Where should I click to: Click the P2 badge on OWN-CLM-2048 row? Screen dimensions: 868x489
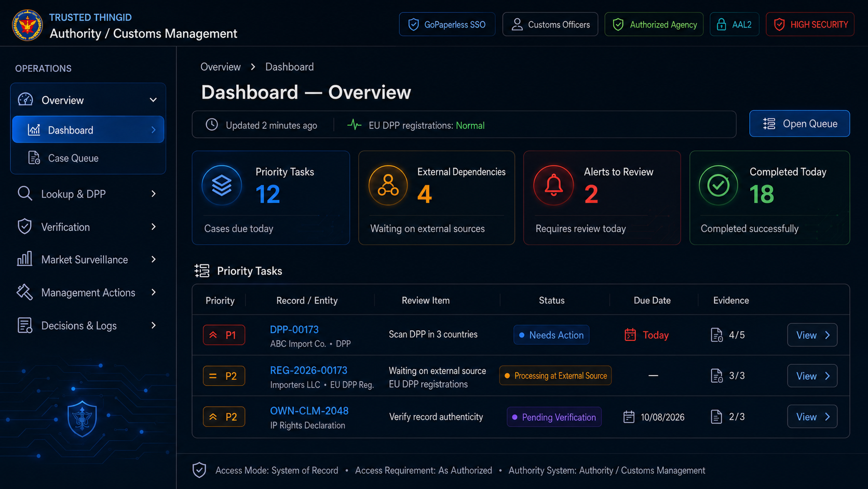224,416
